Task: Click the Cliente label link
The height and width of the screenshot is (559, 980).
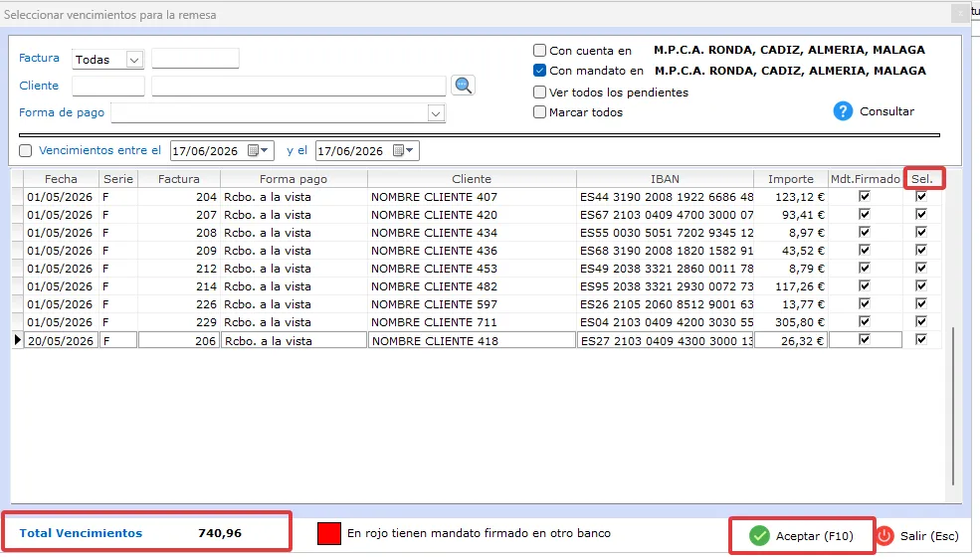Action: (39, 86)
